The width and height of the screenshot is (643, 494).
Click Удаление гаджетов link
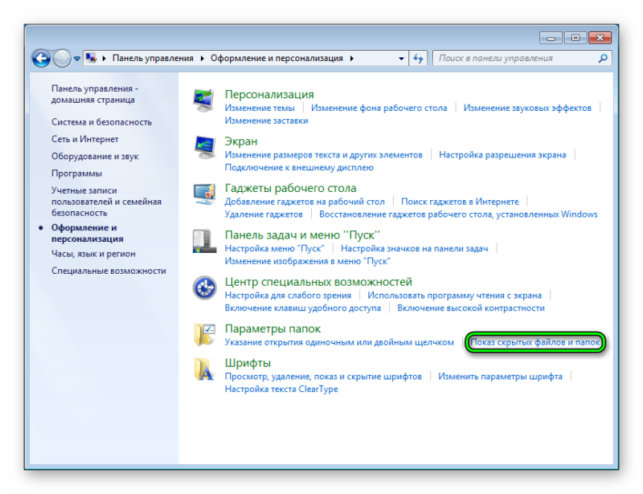[x=264, y=214]
